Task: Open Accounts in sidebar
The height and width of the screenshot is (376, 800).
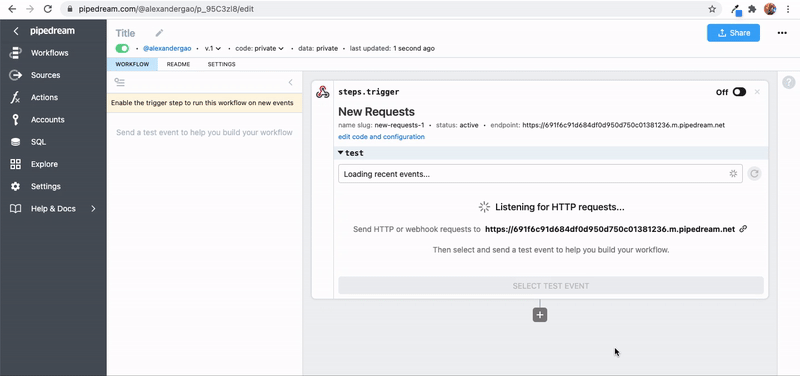Action: pyautogui.click(x=47, y=120)
